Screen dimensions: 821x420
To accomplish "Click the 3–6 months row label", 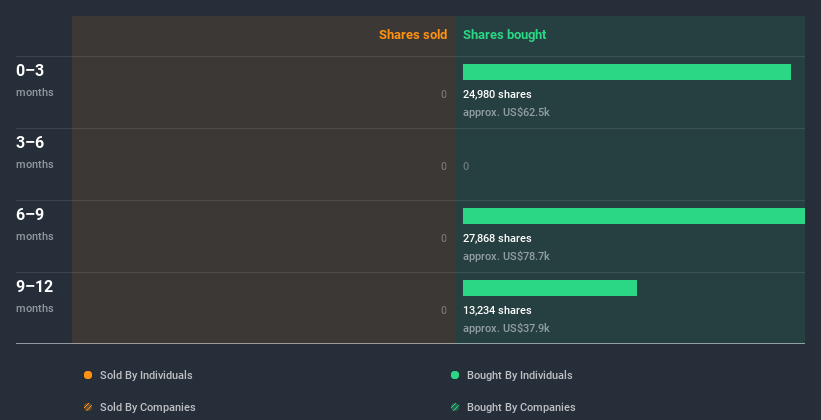I will coord(35,152).
